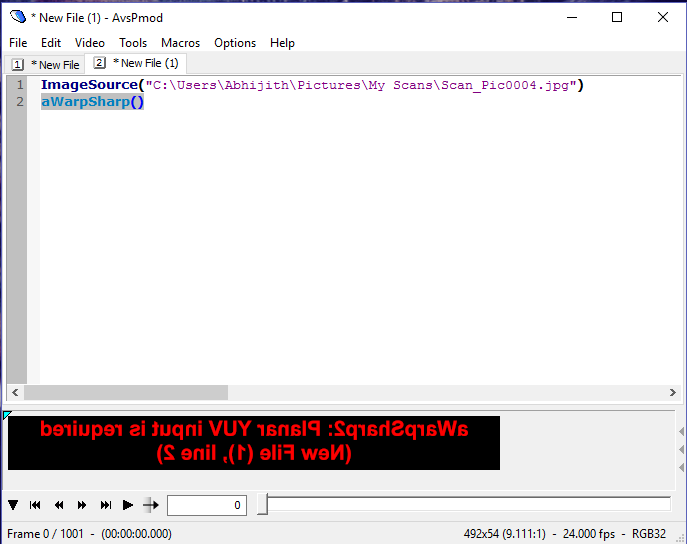
Task: Play the video preview
Action: [x=127, y=505]
